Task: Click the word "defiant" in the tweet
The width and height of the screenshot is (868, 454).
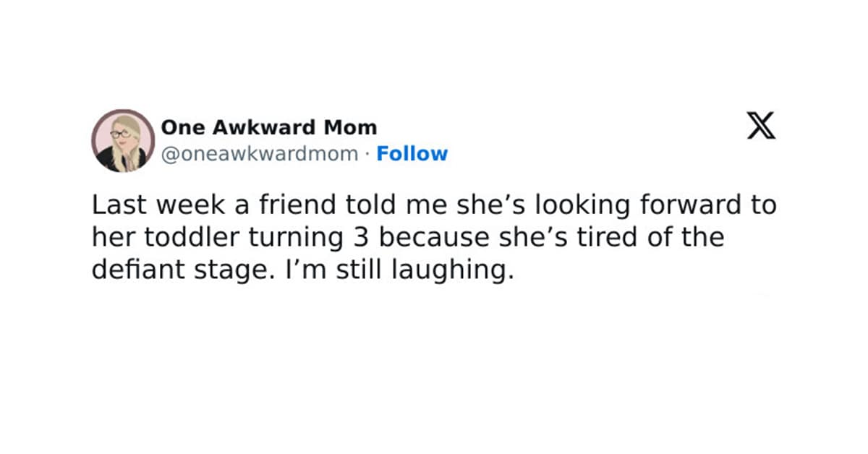Action: pos(135,270)
